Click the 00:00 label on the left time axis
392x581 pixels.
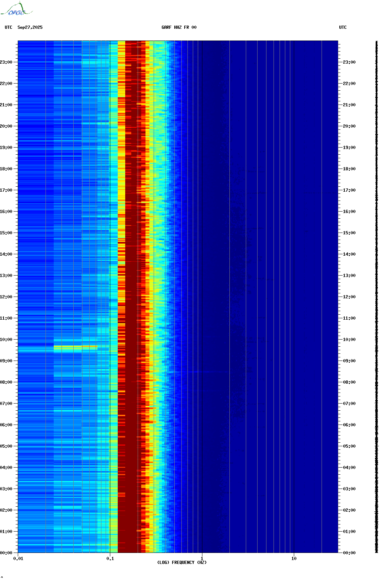pyautogui.click(x=6, y=553)
